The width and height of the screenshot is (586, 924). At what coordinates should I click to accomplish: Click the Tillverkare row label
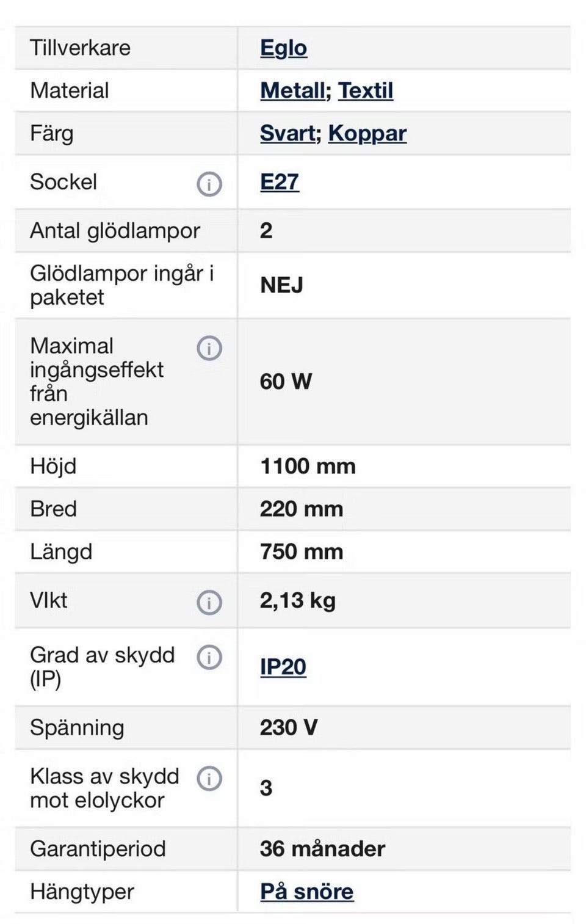tap(80, 48)
